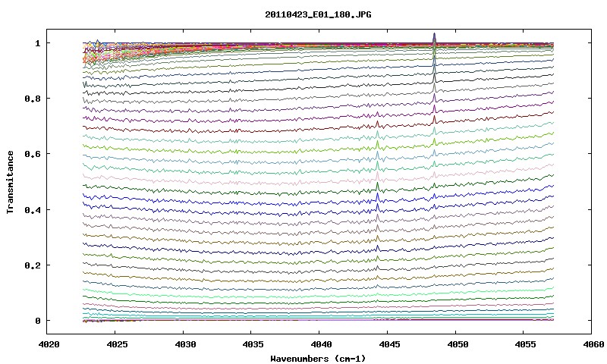Click the x-axis tick label 4040

pos(321,344)
